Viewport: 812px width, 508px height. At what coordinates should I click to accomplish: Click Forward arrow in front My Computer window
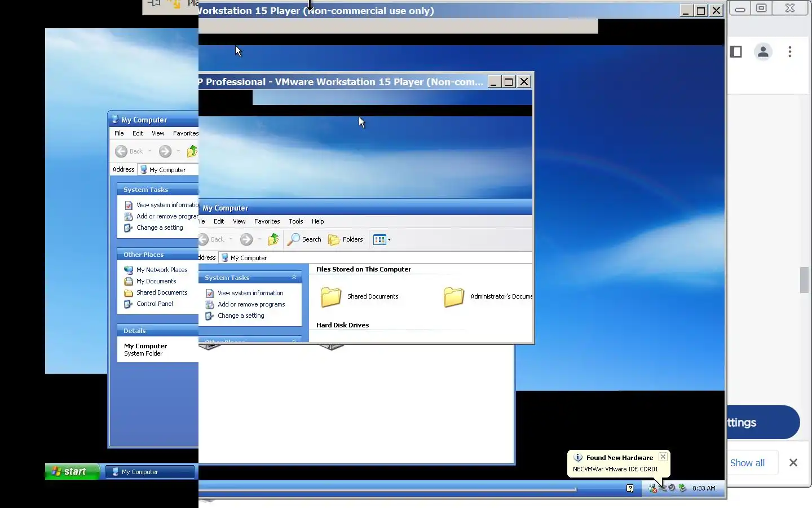point(246,239)
